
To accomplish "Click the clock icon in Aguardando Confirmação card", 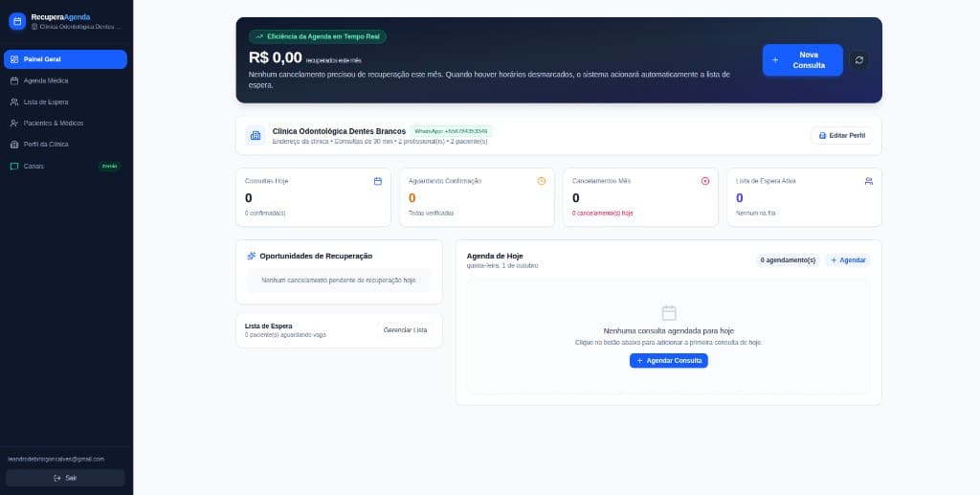I will click(542, 181).
